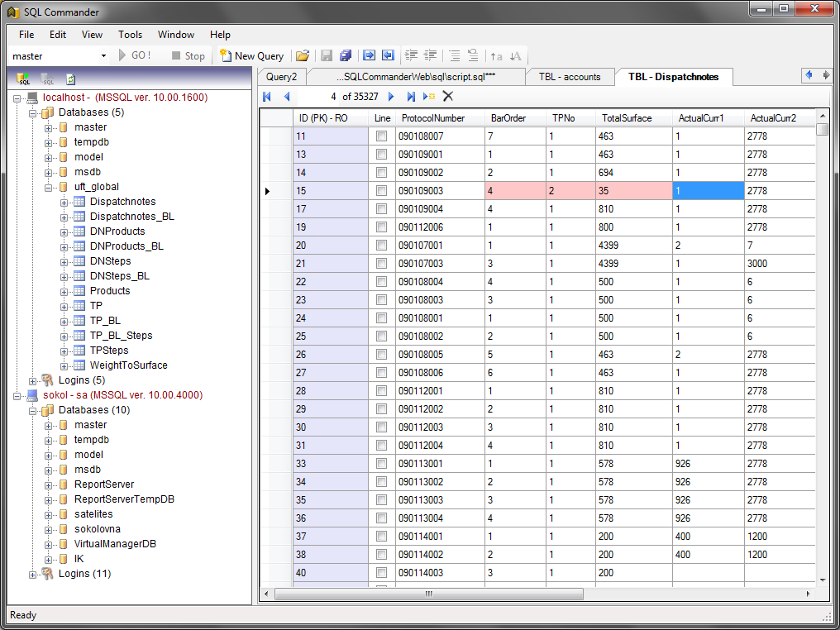The image size is (840, 630).
Task: Click the New Query button
Action: coord(251,55)
